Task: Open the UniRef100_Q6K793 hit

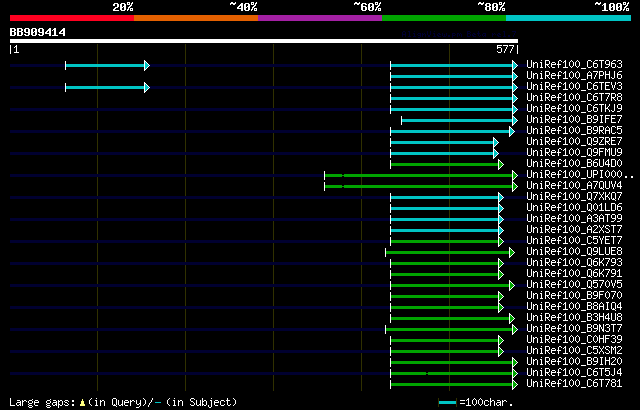Action: [x=574, y=263]
